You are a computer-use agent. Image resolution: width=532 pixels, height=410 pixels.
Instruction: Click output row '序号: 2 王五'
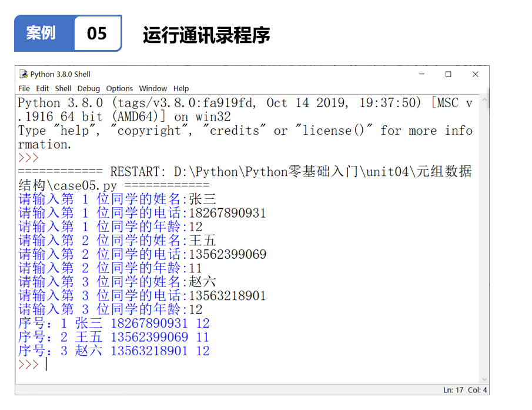click(x=113, y=338)
